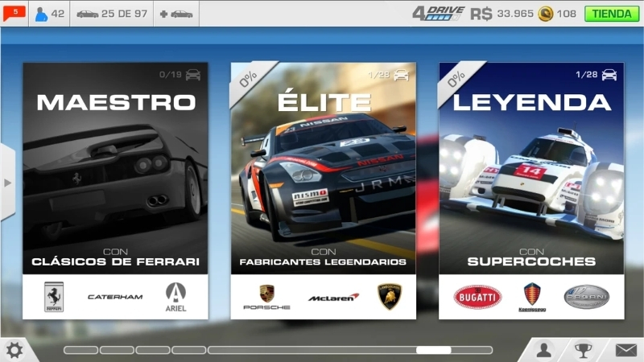Screen dimensions: 644x362
Task: Tap the white scroll position indicator
Action: [434, 350]
